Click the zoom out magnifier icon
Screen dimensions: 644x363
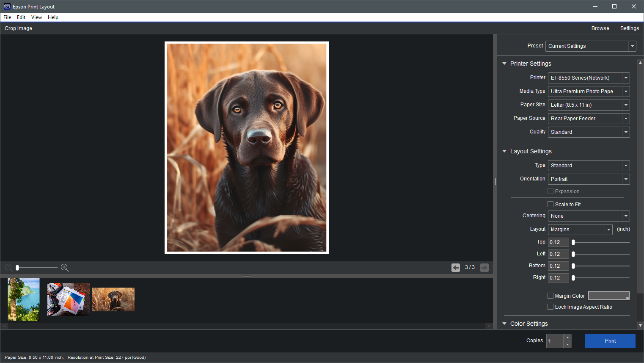(8, 268)
